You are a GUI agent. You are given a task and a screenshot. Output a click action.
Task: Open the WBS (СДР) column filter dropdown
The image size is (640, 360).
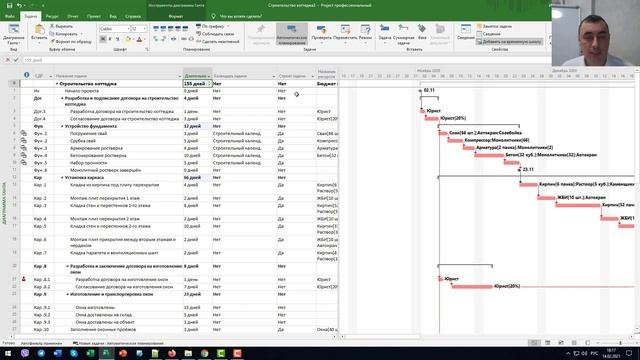click(x=51, y=76)
